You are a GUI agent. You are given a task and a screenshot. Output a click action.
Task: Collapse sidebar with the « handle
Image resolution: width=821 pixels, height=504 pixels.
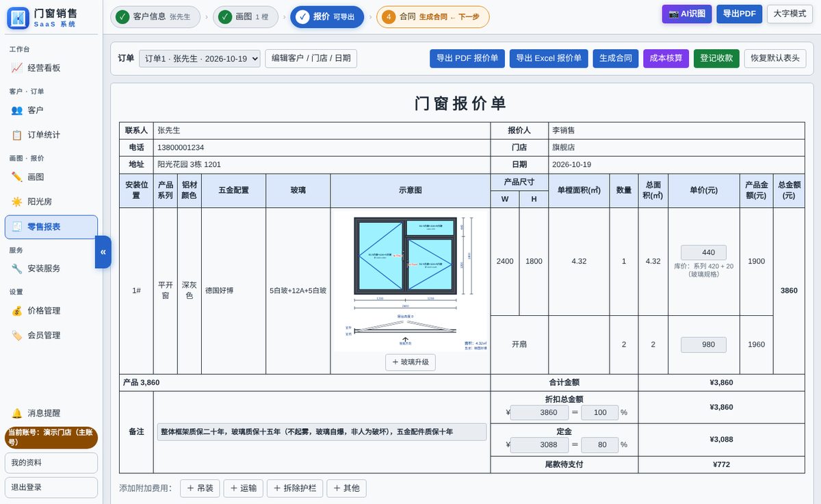tap(103, 252)
